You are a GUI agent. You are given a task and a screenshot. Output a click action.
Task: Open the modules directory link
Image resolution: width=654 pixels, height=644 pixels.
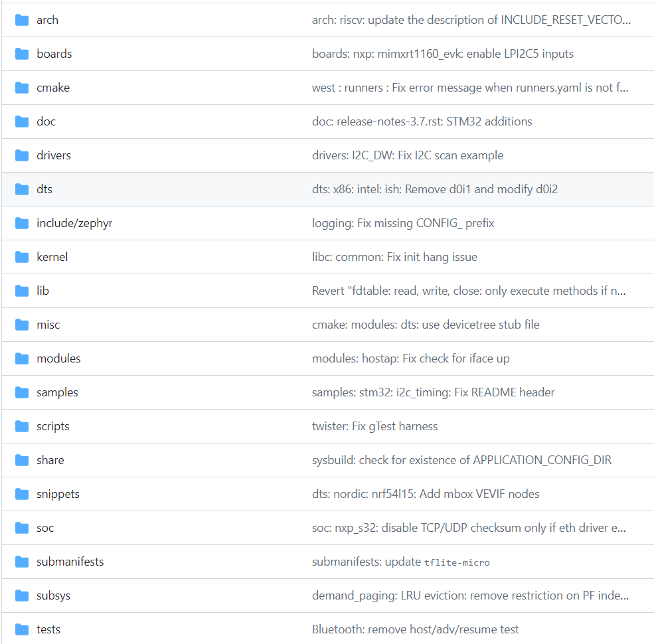click(59, 359)
